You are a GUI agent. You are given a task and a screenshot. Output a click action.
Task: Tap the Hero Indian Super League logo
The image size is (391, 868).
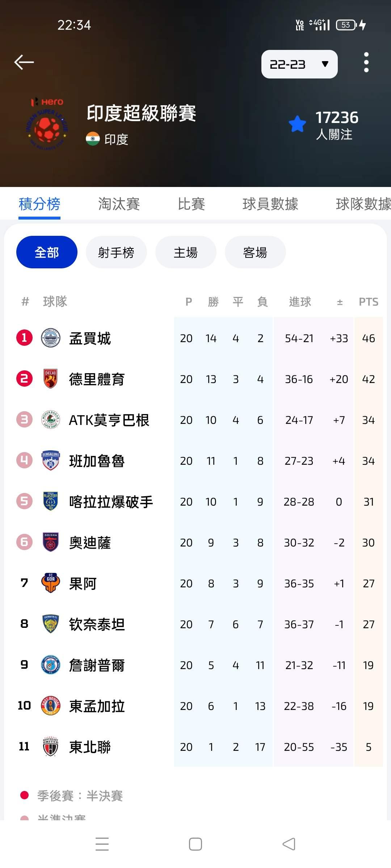point(47,124)
